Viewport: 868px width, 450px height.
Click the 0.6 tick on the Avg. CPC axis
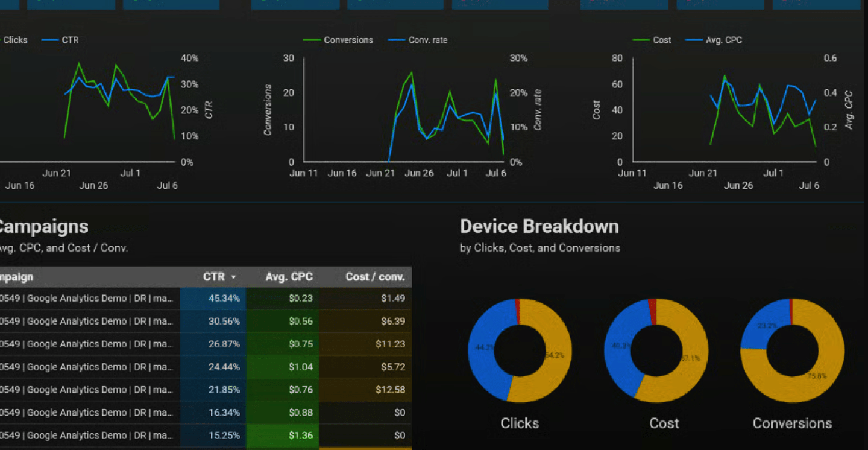click(x=831, y=58)
